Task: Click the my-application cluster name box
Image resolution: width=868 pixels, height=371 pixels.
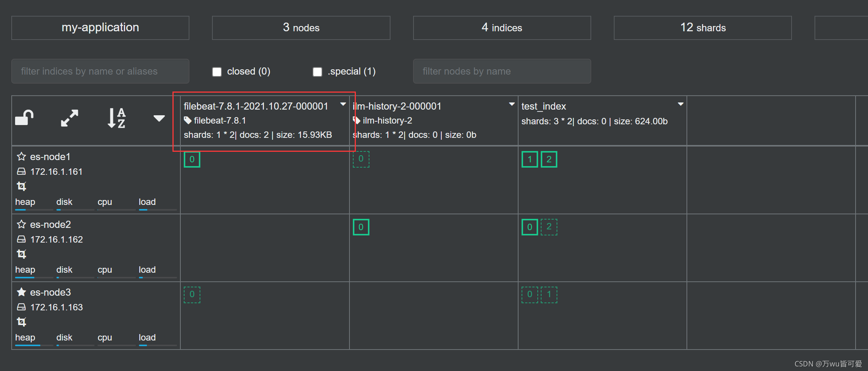Action: (x=100, y=28)
